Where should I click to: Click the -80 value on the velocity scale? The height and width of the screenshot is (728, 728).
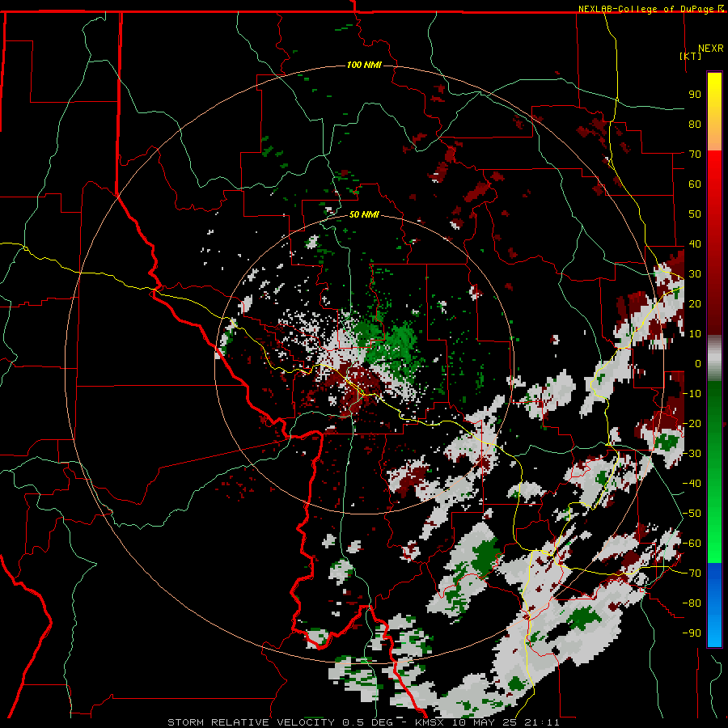692,603
